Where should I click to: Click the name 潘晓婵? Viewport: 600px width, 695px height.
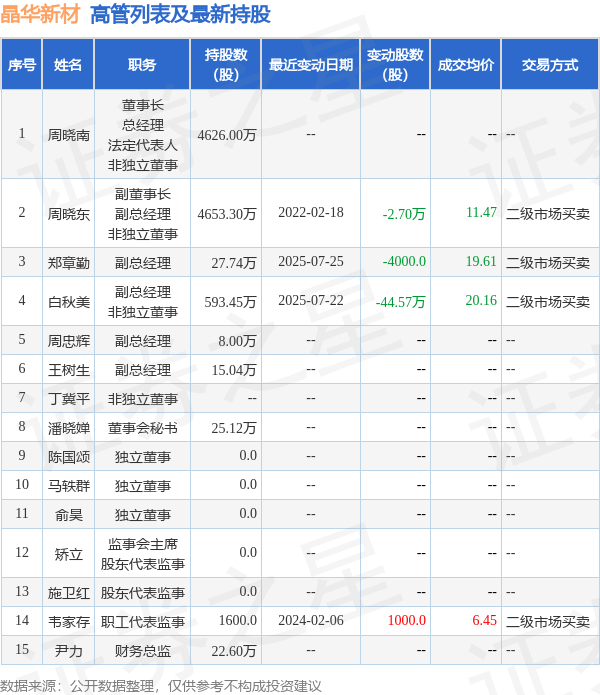[x=69, y=428]
